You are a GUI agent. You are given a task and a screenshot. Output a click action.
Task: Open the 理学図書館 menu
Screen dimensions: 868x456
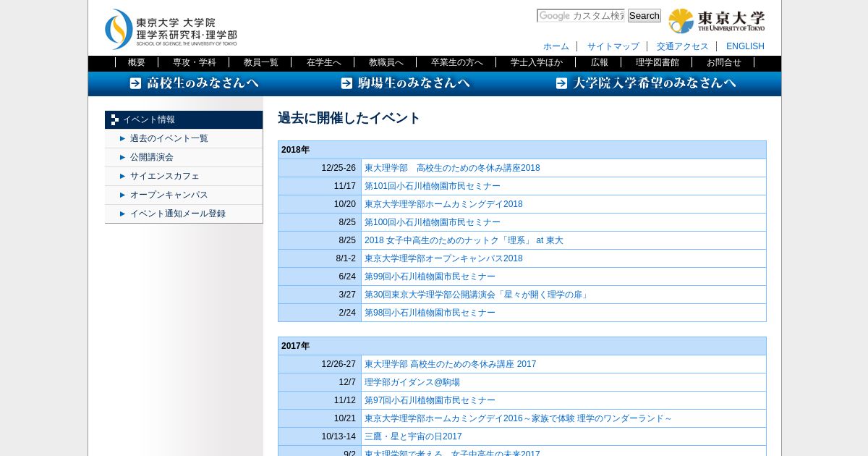point(658,63)
